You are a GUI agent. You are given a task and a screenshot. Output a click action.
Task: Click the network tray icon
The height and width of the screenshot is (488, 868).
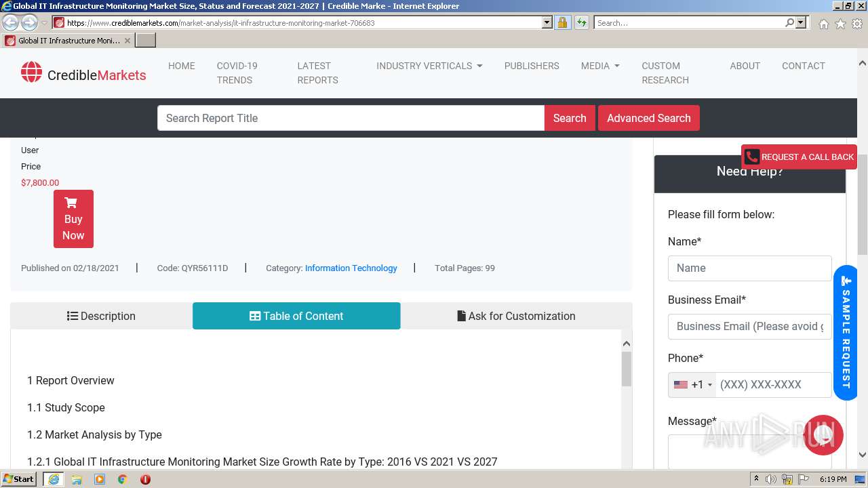[787, 479]
